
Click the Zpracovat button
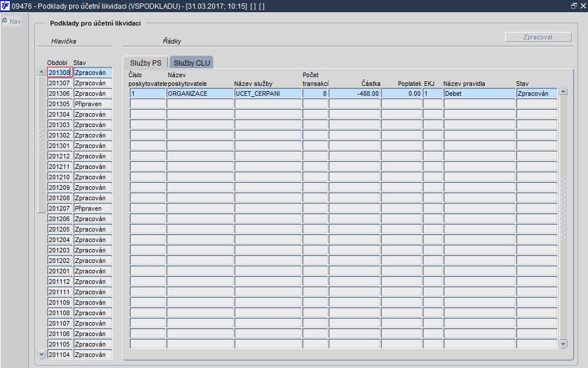point(538,37)
